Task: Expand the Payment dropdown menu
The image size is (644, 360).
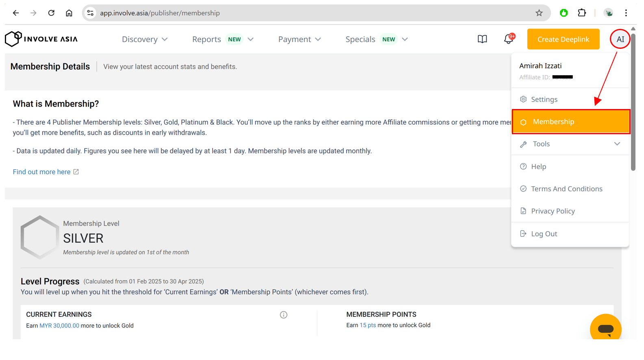Action: 300,39
